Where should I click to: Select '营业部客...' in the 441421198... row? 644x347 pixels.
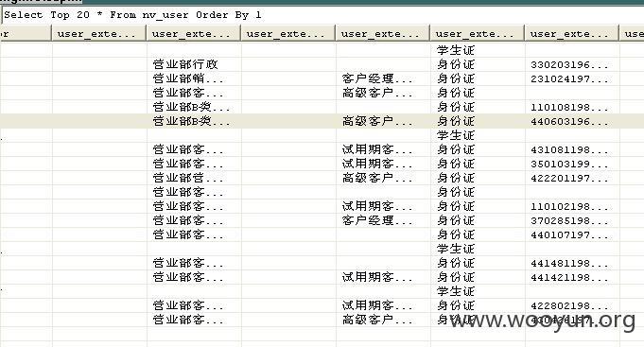(x=187, y=278)
